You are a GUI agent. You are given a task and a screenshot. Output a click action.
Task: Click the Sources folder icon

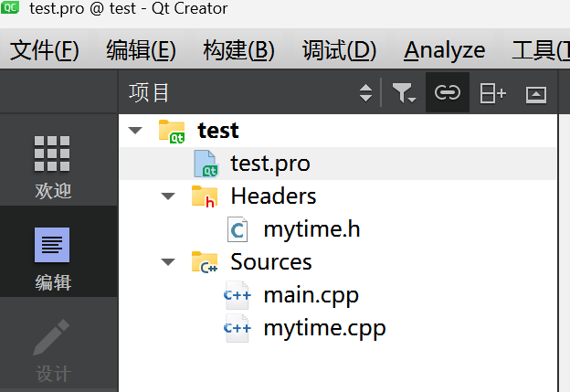click(205, 262)
